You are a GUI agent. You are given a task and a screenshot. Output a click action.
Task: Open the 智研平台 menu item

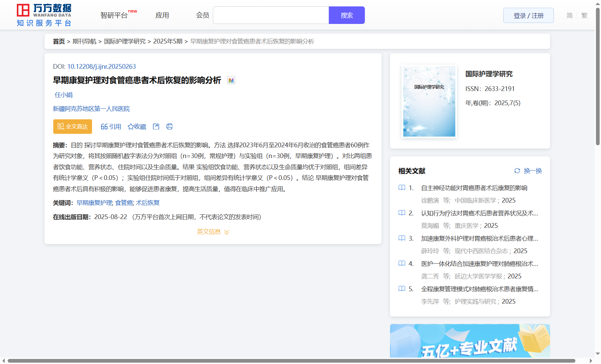[114, 16]
